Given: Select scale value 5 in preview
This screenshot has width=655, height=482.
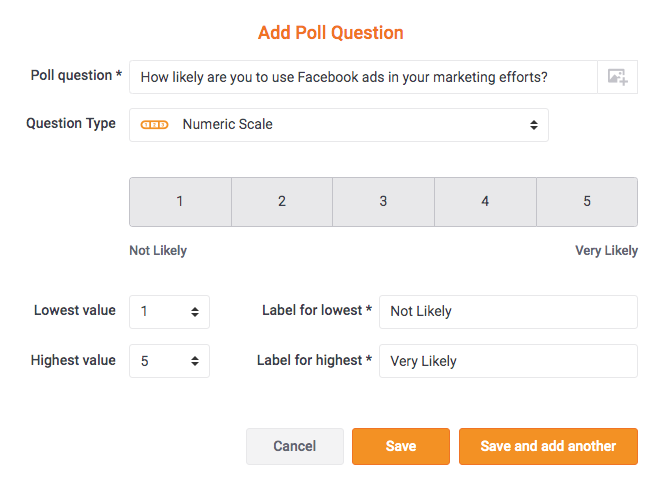Looking at the screenshot, I should [587, 202].
